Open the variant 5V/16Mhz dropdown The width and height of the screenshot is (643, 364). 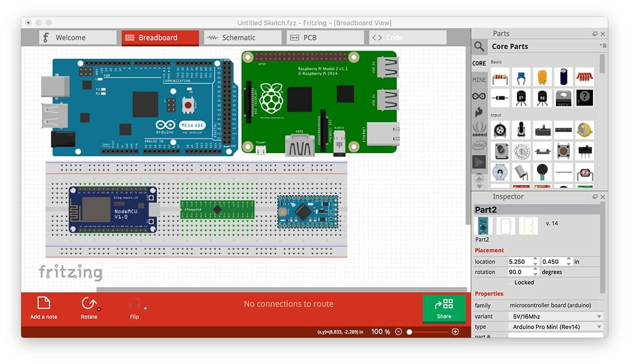coord(556,317)
